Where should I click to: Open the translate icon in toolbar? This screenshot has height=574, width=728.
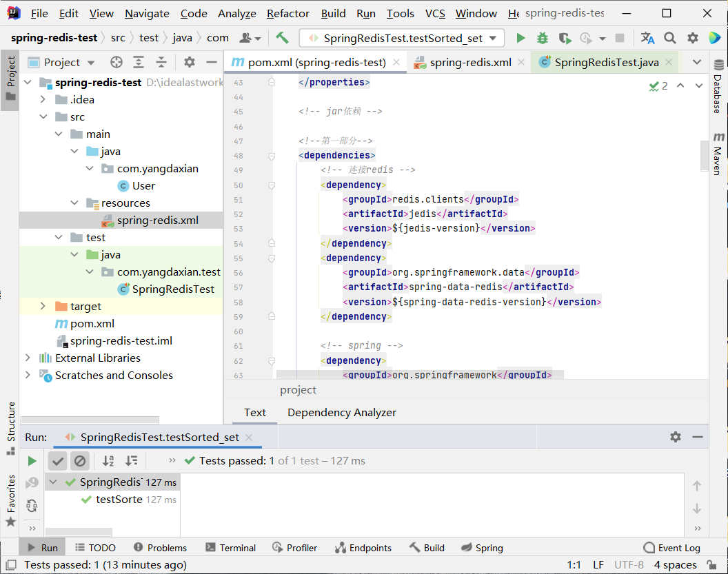tap(647, 38)
